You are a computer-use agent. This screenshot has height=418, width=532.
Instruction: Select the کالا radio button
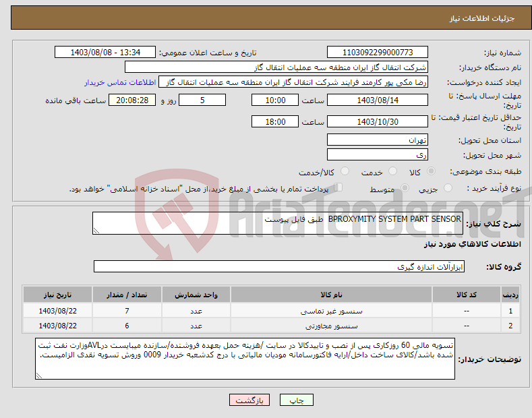tap(431, 171)
